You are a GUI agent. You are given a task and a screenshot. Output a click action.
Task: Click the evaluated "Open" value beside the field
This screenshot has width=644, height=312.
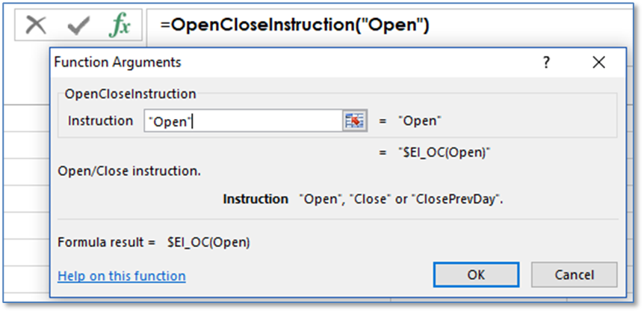pos(419,121)
